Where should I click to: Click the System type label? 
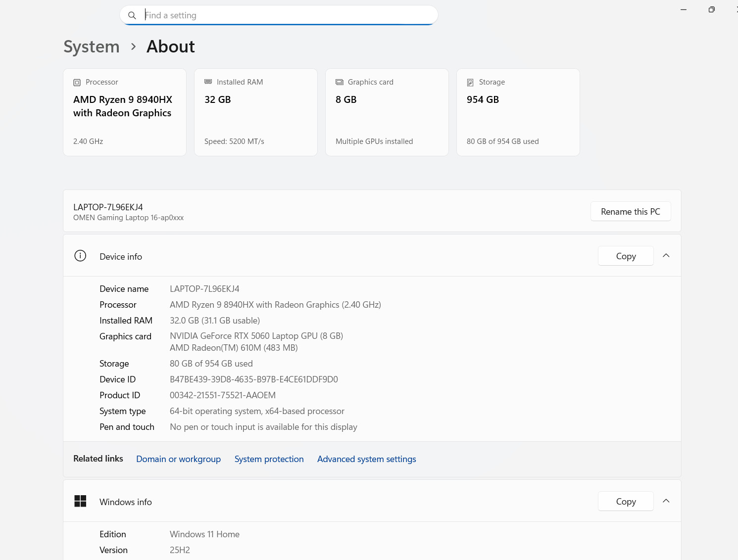123,411
